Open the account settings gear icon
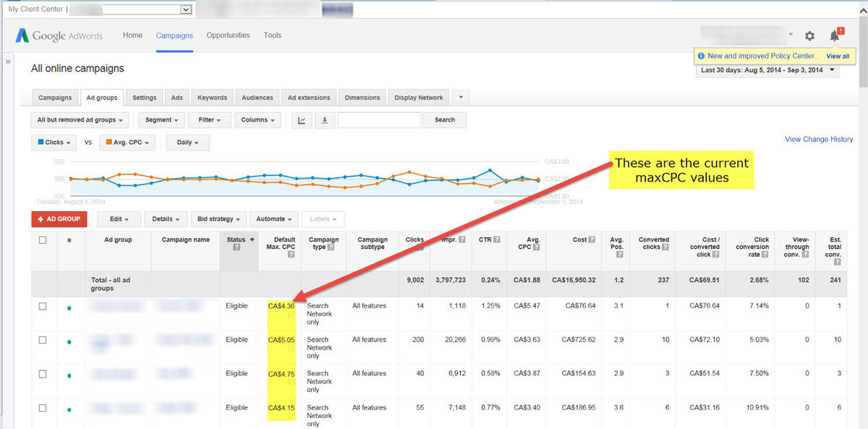The image size is (868, 429). coord(809,35)
